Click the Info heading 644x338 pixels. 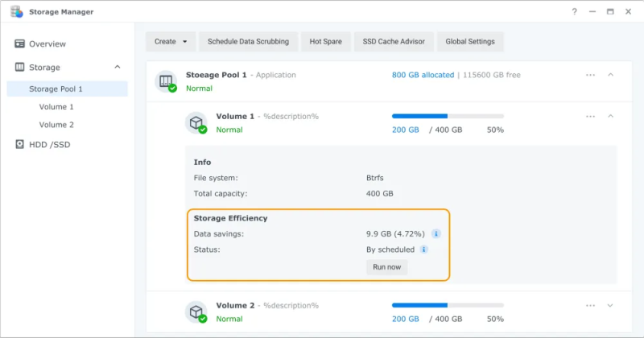pos(202,163)
